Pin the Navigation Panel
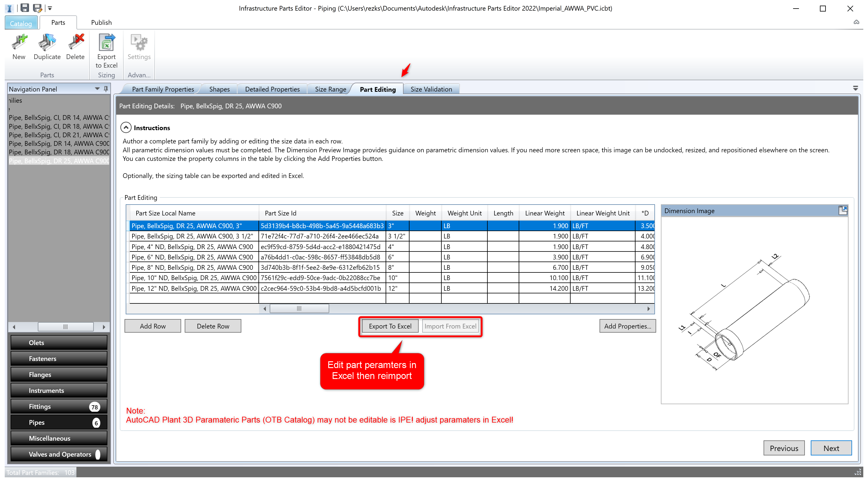 click(x=106, y=89)
